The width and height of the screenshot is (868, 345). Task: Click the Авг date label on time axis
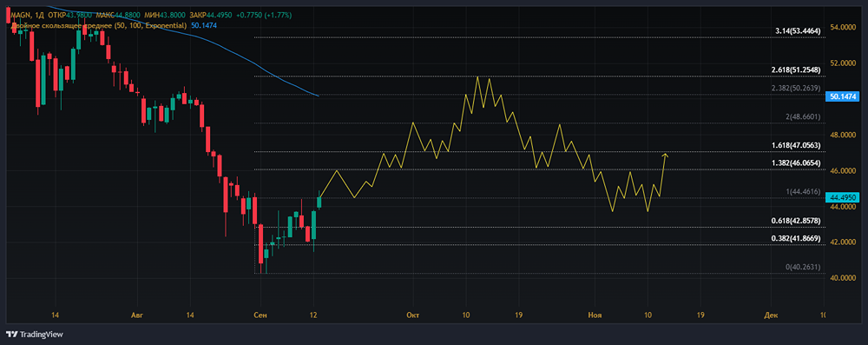pos(136,315)
